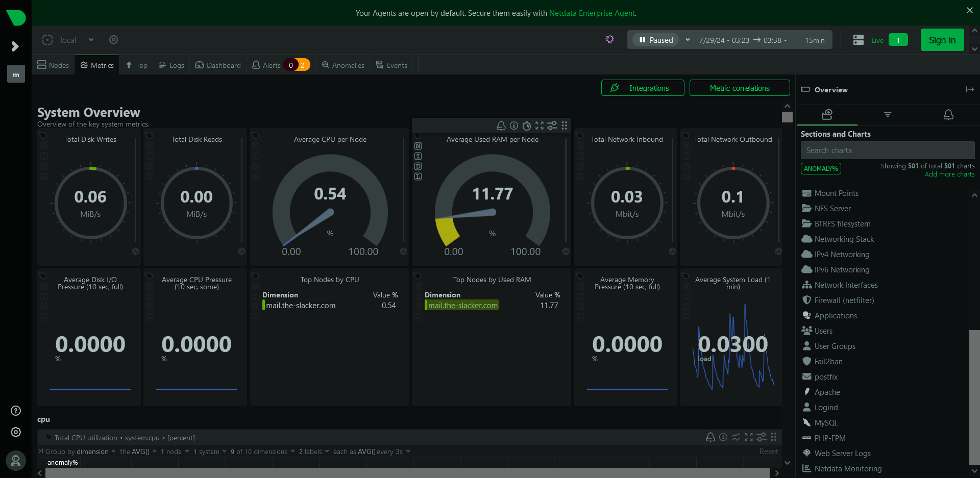Expand the left sidebar arrow

click(x=15, y=46)
